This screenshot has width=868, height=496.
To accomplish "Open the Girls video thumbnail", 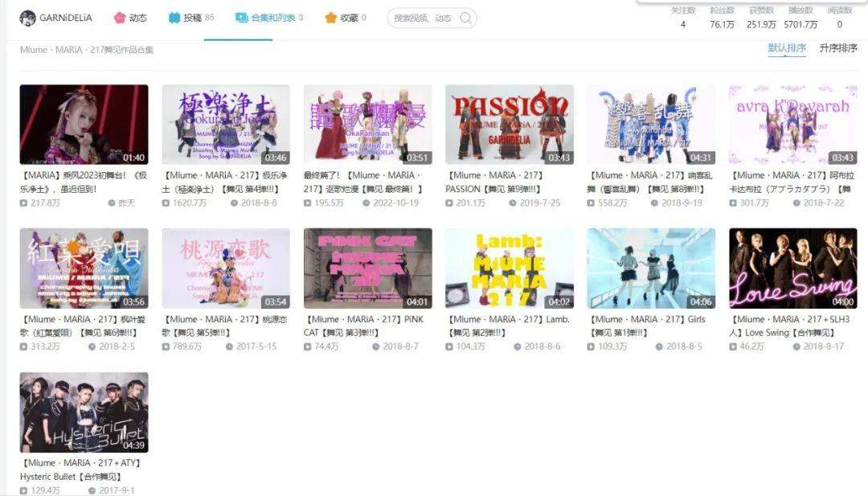I will (x=651, y=268).
